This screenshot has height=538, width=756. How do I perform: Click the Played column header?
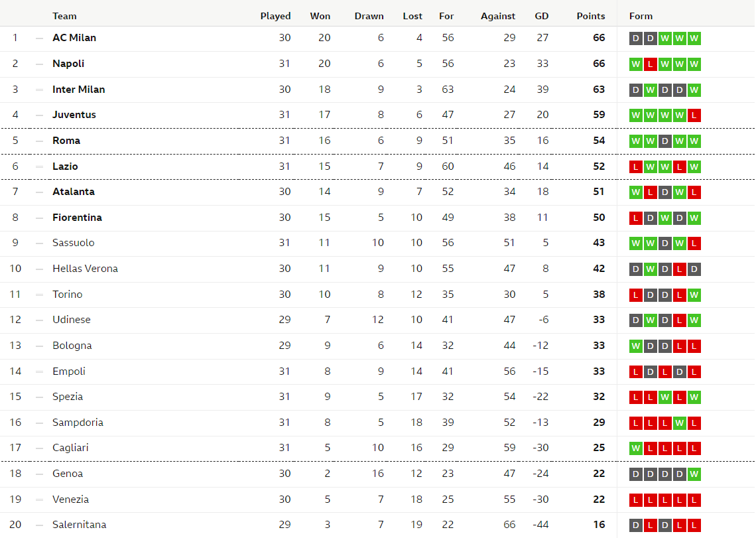tap(275, 16)
